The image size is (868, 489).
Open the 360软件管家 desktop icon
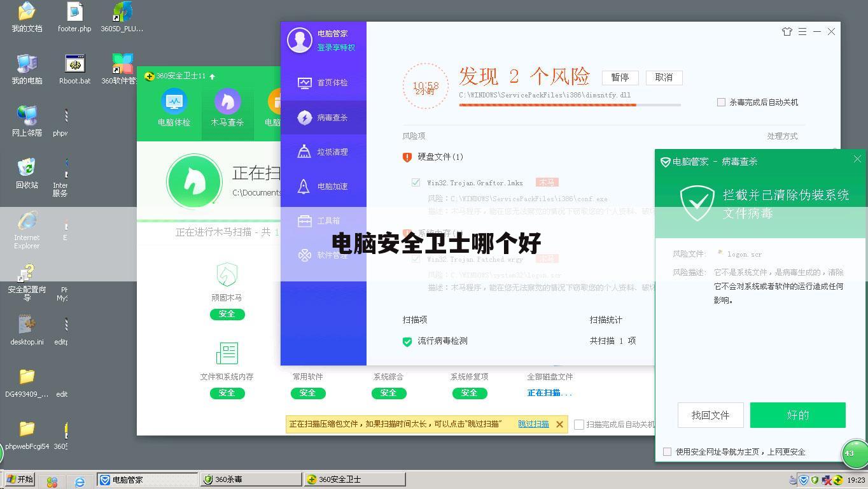tap(122, 64)
